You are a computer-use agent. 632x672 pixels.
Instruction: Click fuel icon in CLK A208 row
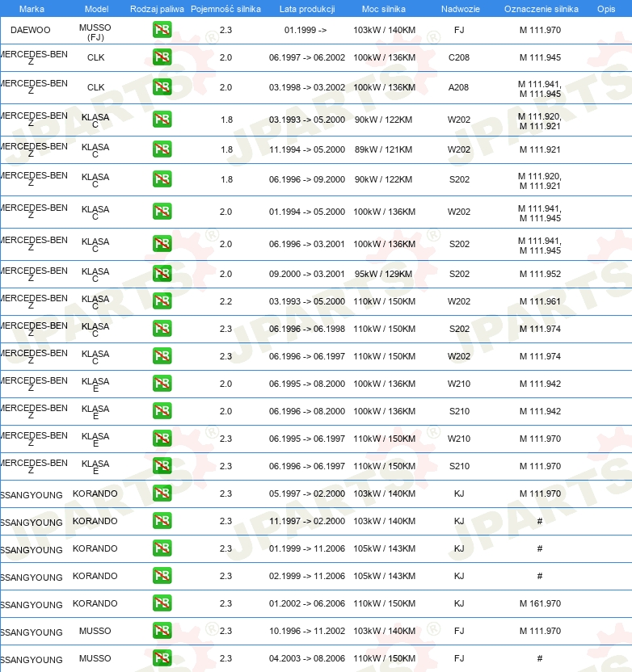click(x=162, y=87)
